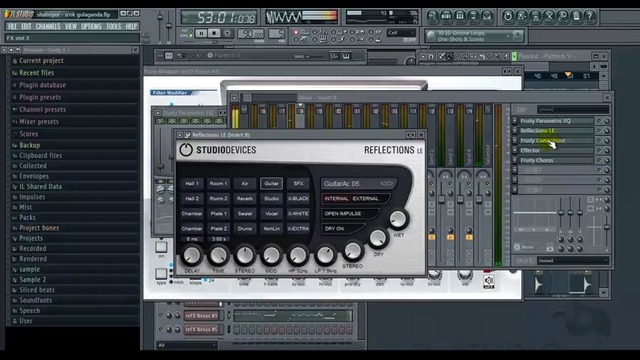Open Fruity Compressor slot menu arrow
640x360 pixels.
pyautogui.click(x=515, y=140)
